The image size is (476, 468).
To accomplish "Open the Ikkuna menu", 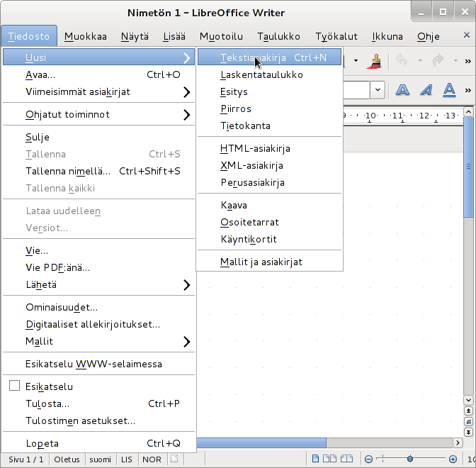I will [x=387, y=36].
